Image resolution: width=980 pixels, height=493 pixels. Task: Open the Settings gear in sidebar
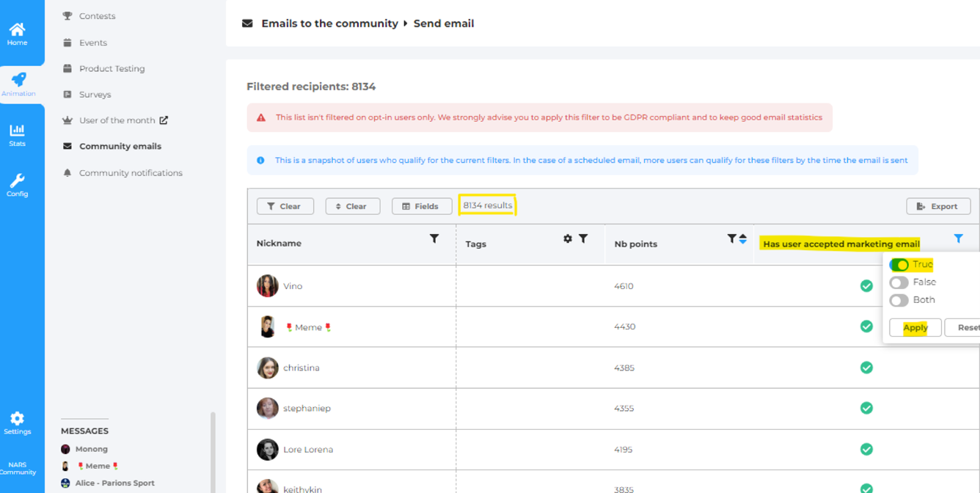17,423
